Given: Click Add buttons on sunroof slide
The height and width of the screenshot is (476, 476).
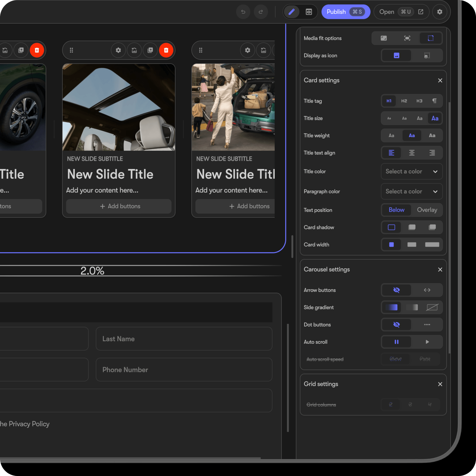Looking at the screenshot, I should tap(119, 206).
